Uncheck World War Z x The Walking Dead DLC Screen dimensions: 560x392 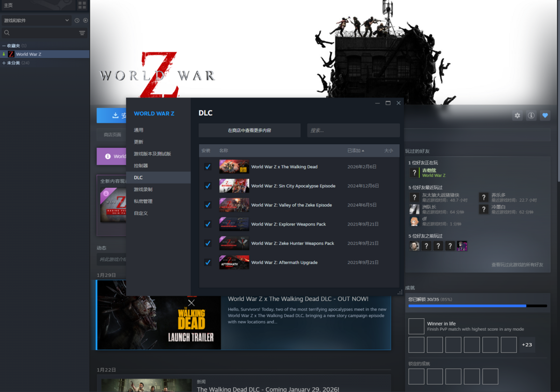tap(208, 167)
